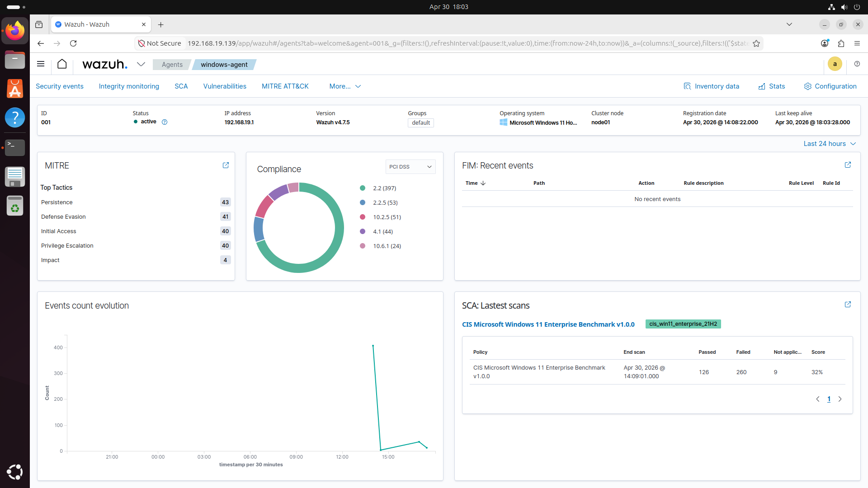Click the Agents breadcrumb
The width and height of the screenshot is (868, 488).
click(x=172, y=65)
